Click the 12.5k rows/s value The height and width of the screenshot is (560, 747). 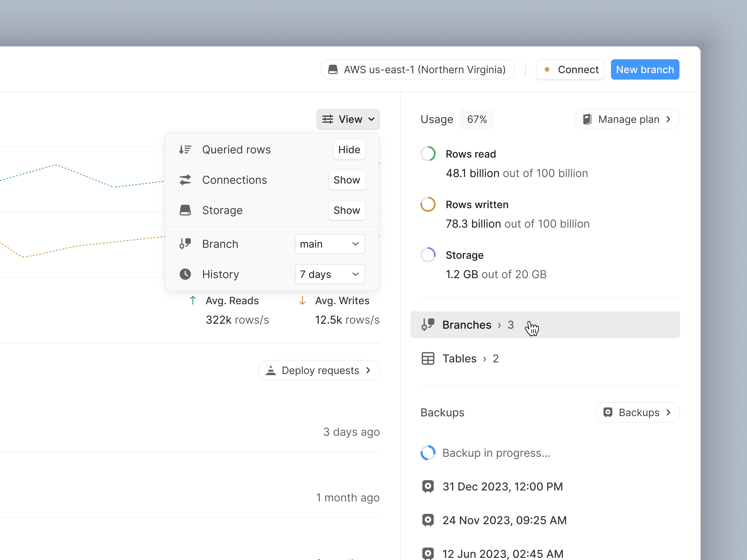click(347, 320)
